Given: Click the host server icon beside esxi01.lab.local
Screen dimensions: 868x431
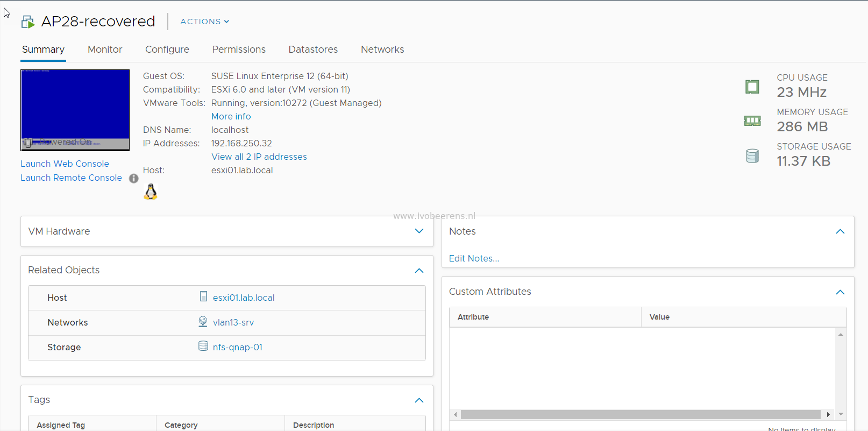Looking at the screenshot, I should click(x=203, y=296).
